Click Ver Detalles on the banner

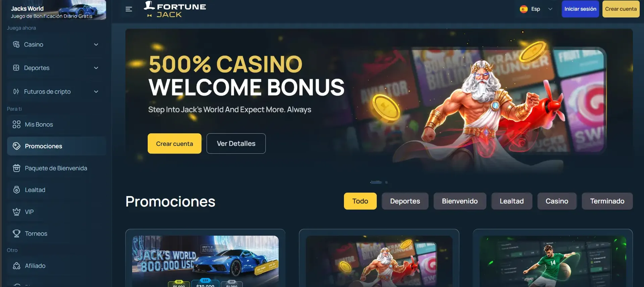pos(236,143)
